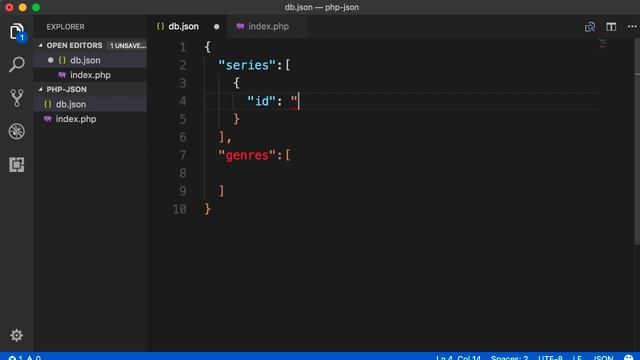Switch to the db.json editor tab
Image resolution: width=640 pixels, height=360 pixels.
(x=187, y=27)
